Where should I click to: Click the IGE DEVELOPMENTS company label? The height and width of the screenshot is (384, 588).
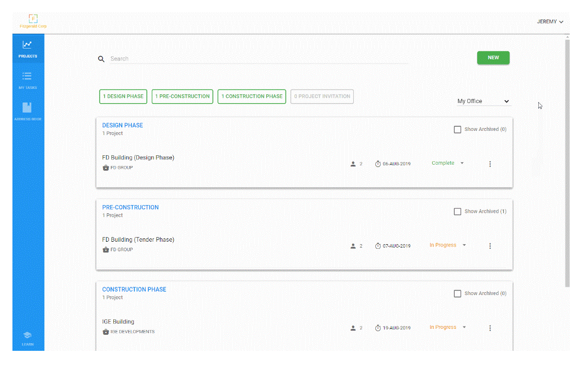[132, 331]
